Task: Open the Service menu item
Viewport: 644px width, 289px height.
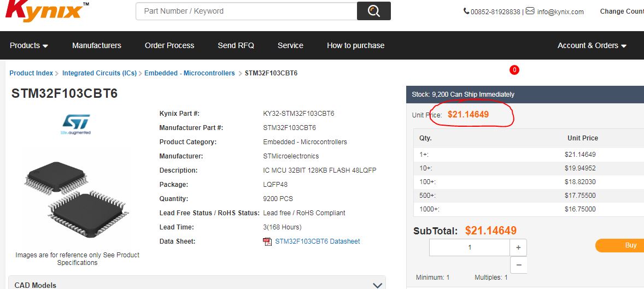Action: click(x=290, y=45)
